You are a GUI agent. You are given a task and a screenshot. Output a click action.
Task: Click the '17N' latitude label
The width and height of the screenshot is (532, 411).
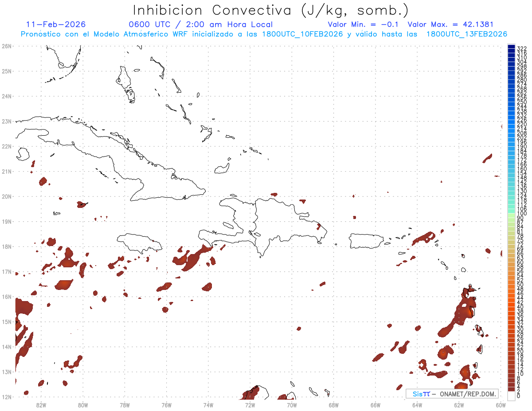6,271
